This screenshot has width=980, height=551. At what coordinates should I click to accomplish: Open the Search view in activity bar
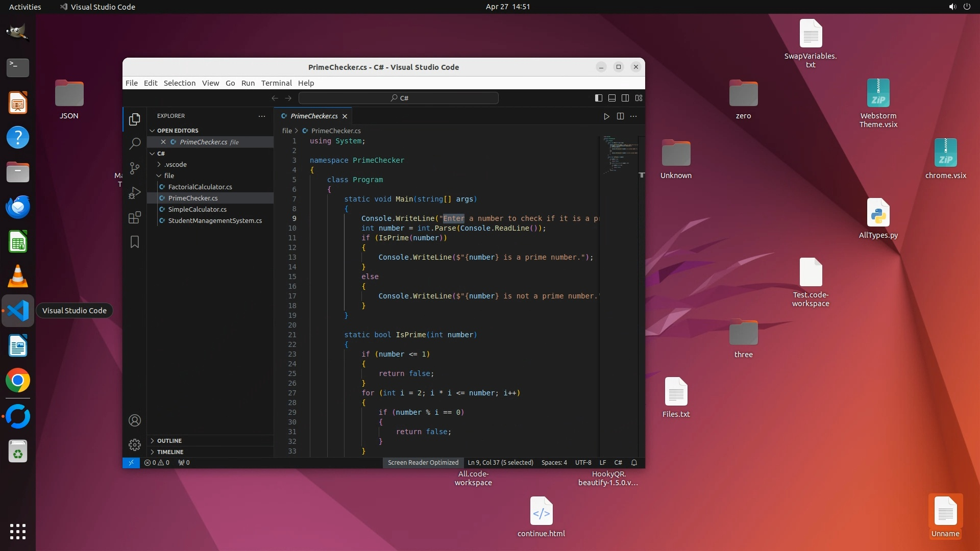[135, 144]
